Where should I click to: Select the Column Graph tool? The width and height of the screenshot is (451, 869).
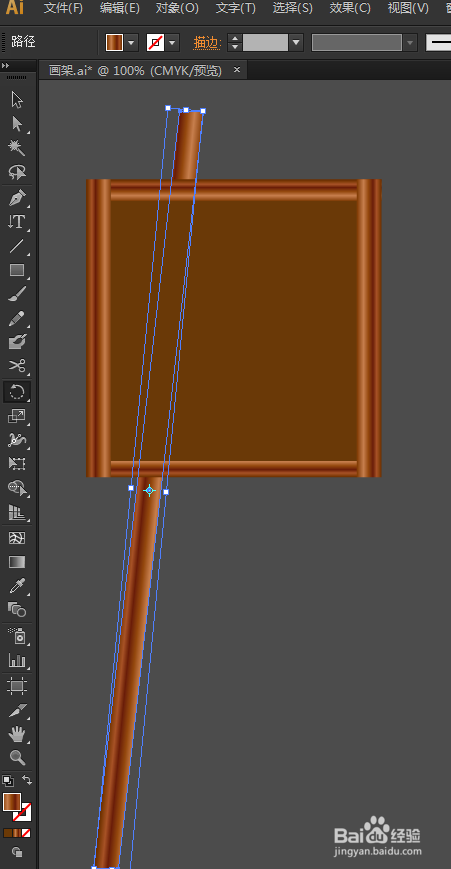pos(17,660)
